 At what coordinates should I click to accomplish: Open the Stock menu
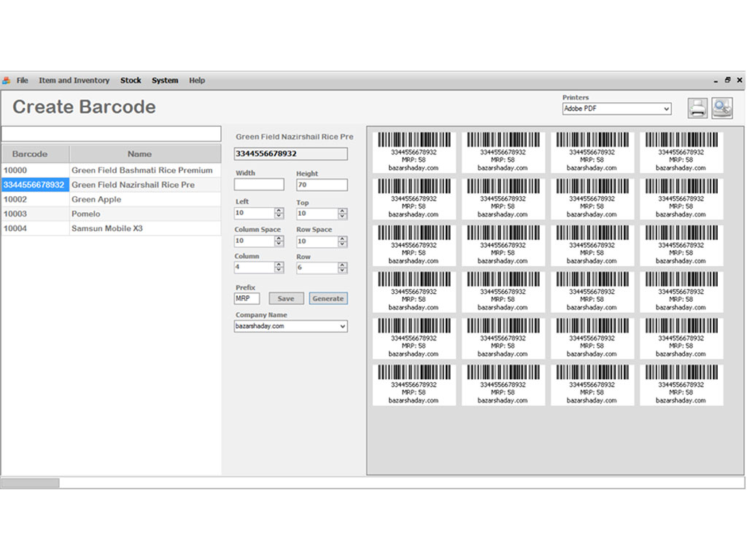pyautogui.click(x=131, y=80)
